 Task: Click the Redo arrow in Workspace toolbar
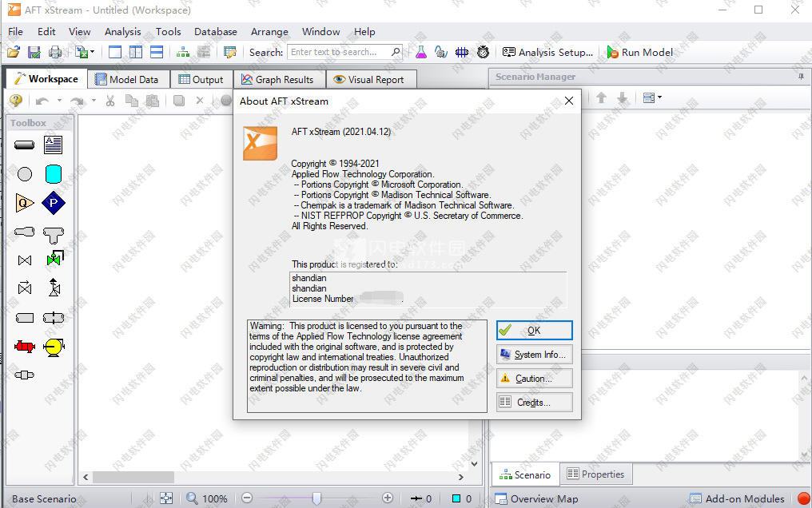tap(77, 101)
